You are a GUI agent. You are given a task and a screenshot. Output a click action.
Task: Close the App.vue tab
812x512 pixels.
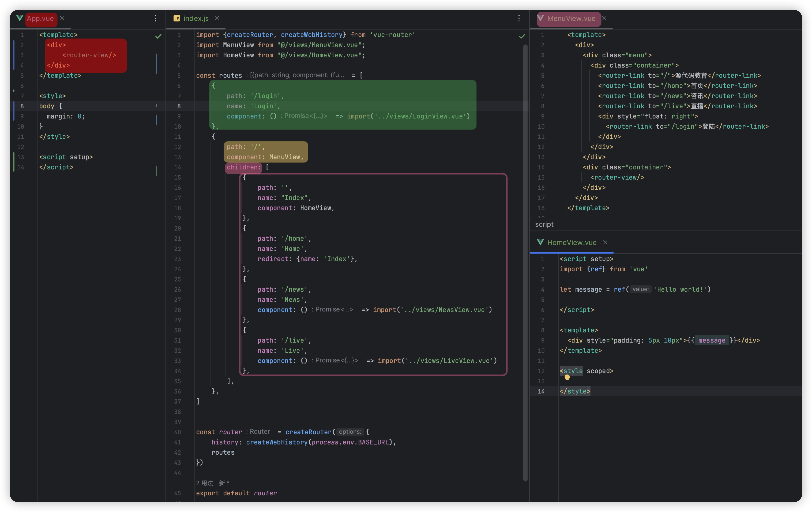pyautogui.click(x=62, y=18)
